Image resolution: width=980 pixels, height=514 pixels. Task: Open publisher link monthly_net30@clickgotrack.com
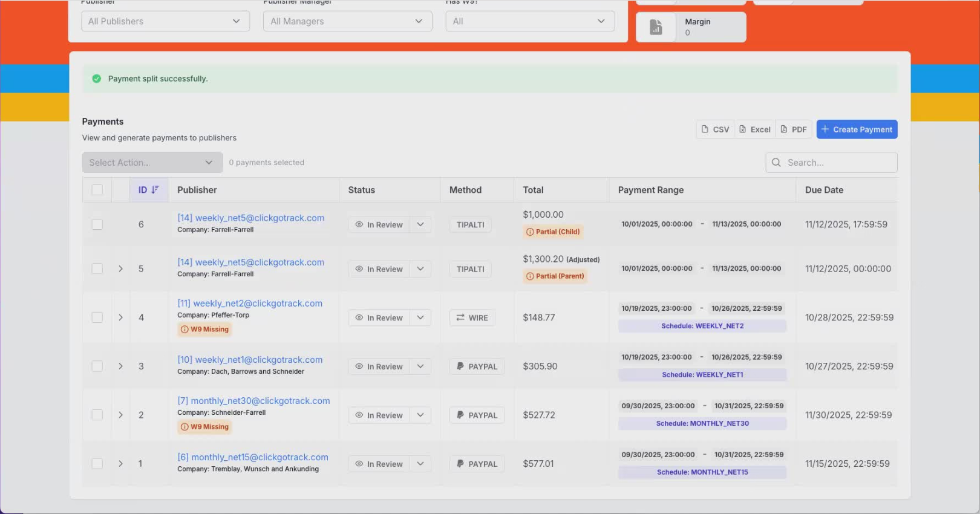253,401
